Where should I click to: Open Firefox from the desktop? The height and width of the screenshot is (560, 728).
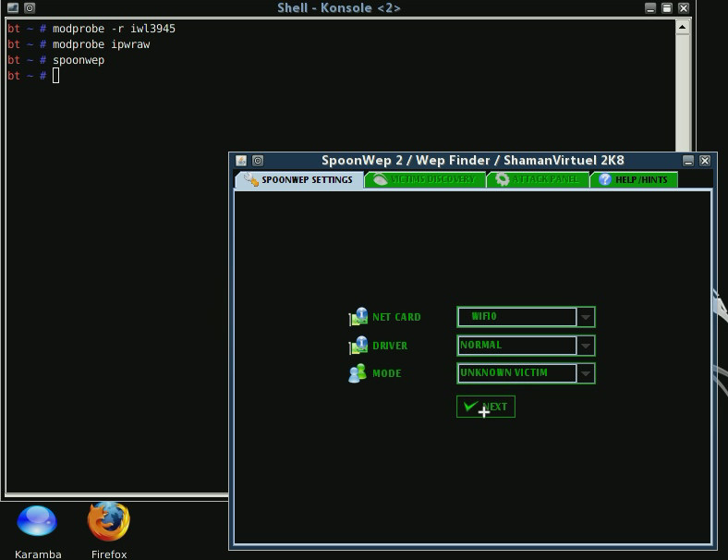click(x=108, y=523)
